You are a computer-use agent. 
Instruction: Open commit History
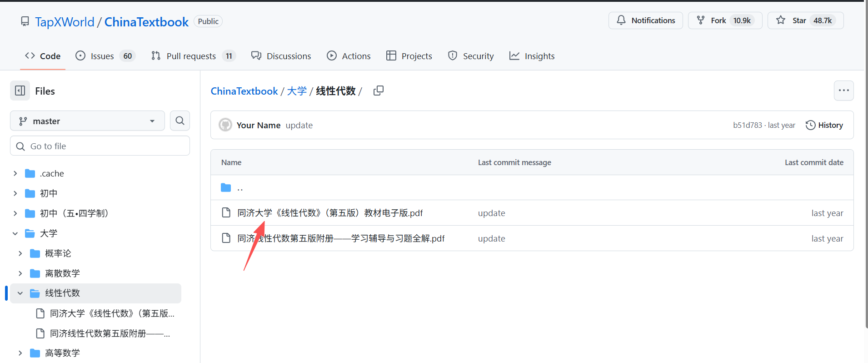[824, 125]
